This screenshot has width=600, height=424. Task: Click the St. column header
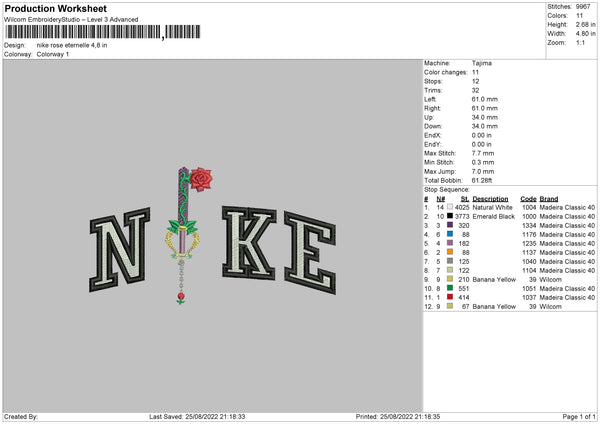tap(465, 199)
